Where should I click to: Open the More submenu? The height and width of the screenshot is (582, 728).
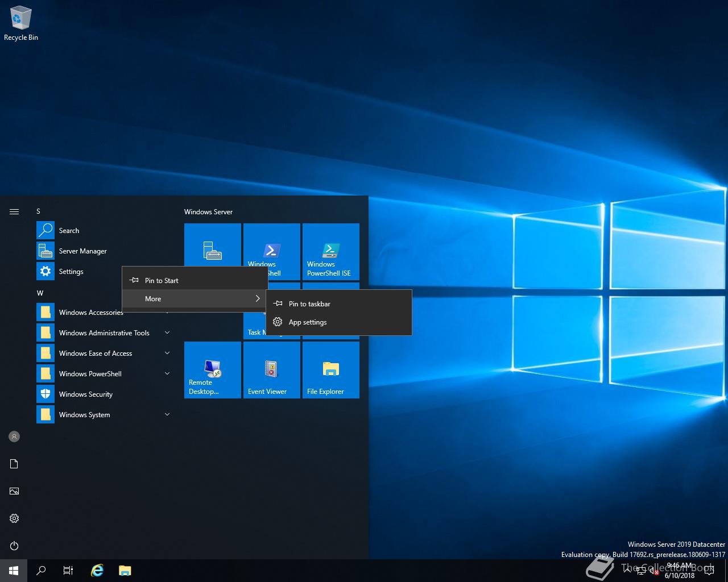[x=195, y=298]
